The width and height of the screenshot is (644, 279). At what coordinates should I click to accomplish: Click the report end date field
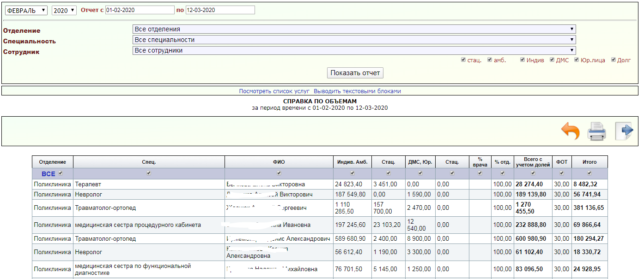[x=220, y=10]
